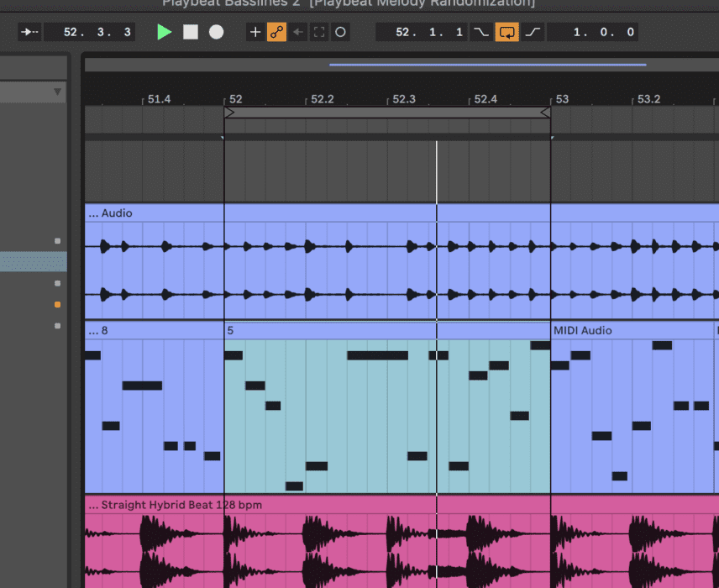Screen dimensions: 719x588
Task: Click the loop length field 1. 0. 0
Action: coord(592,32)
